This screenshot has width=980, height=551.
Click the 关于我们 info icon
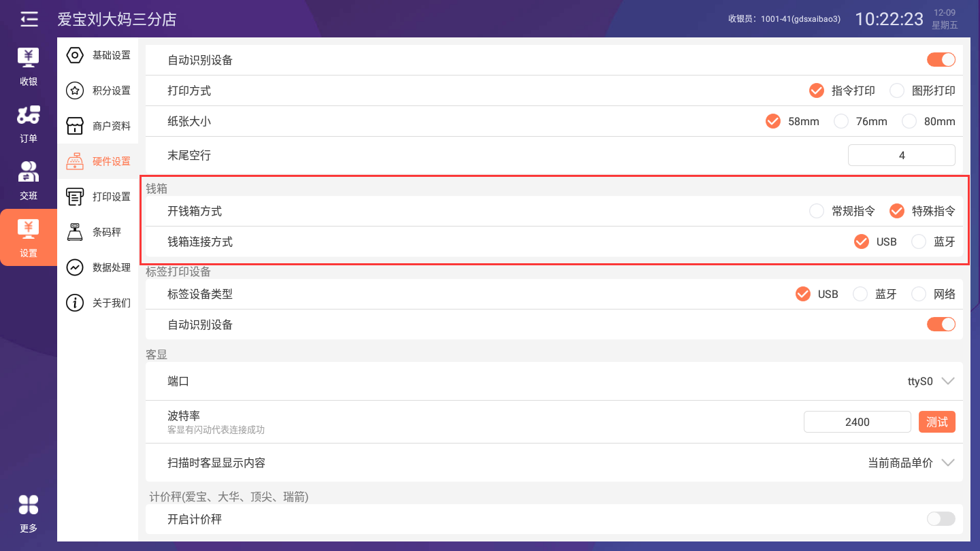[75, 303]
